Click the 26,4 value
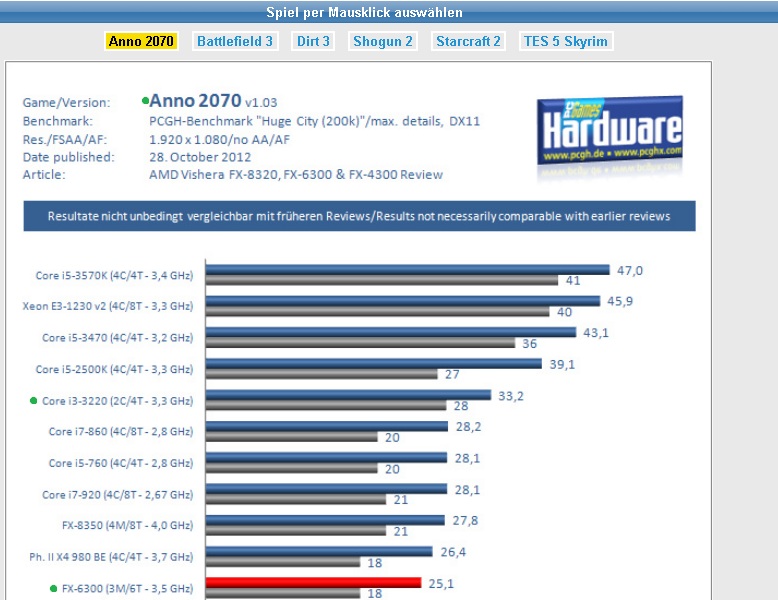This screenshot has width=778, height=600. pyautogui.click(x=454, y=552)
